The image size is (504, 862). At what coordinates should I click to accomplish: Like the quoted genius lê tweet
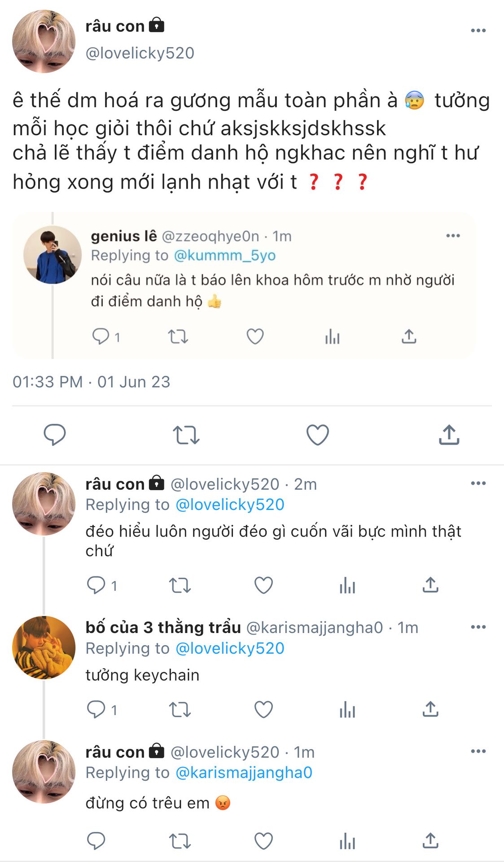pos(255,336)
